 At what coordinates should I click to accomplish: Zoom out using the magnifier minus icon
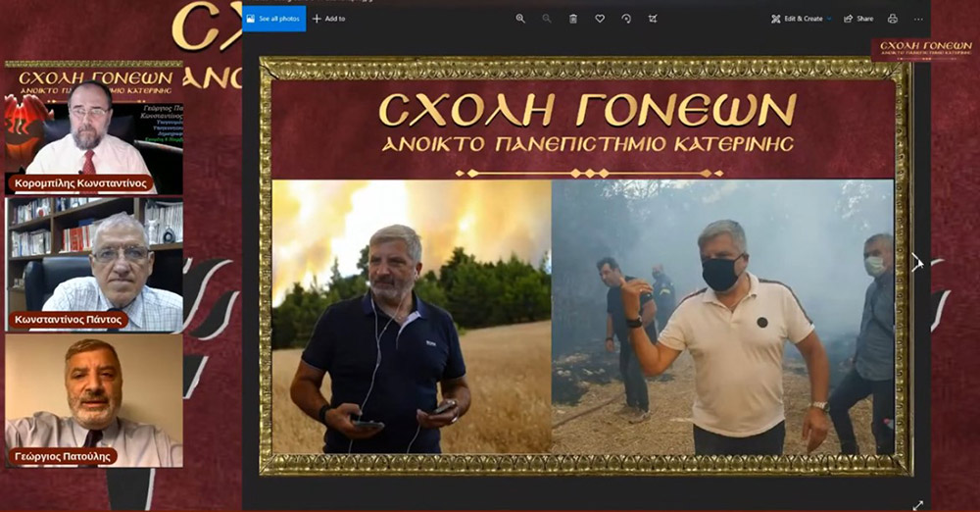pyautogui.click(x=546, y=19)
